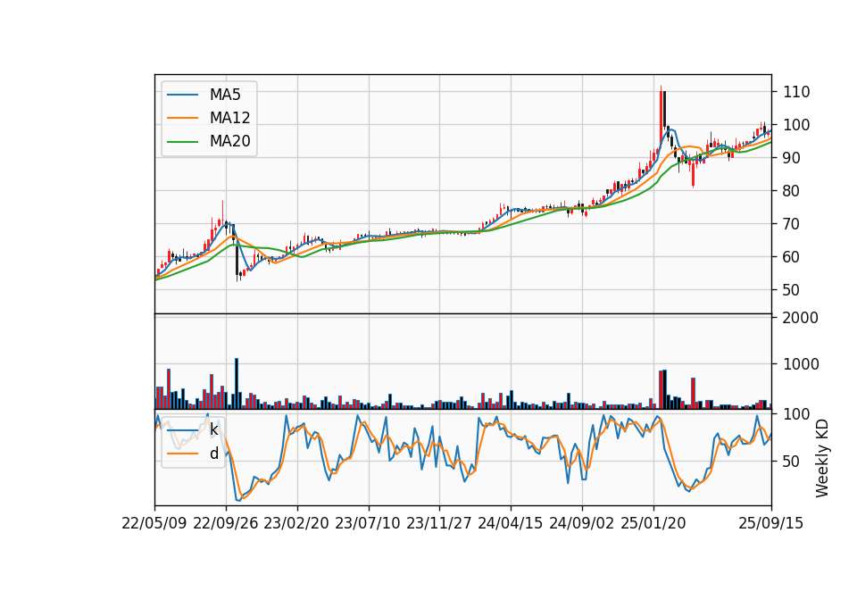
Task: Click the d legend label in KD panel
Action: pyautogui.click(x=213, y=454)
